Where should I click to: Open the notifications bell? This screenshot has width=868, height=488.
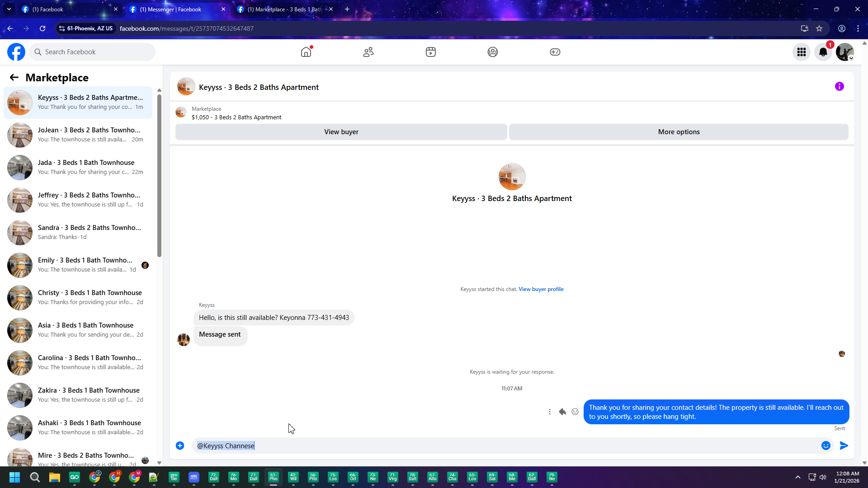pos(823,52)
